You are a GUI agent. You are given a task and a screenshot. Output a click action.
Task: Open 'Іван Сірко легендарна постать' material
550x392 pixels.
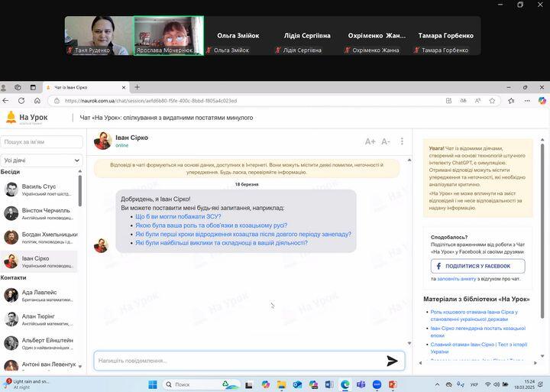[x=477, y=332]
